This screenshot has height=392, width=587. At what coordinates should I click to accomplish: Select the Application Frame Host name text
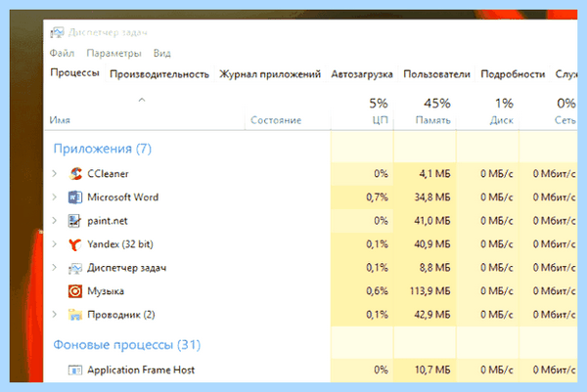point(141,370)
